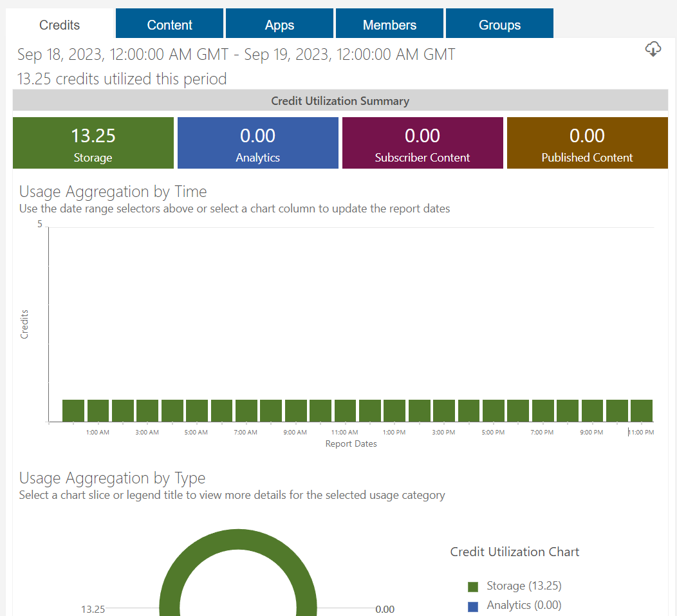Click the 9:00 PM axis label
This screenshot has width=677, height=616.
pos(591,432)
